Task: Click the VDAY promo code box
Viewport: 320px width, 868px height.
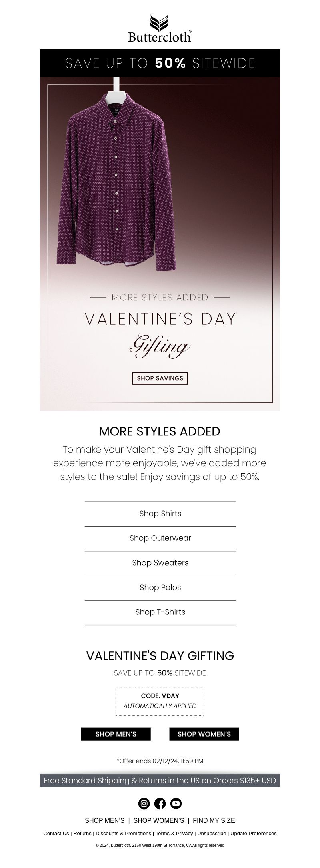Action: 160,701
